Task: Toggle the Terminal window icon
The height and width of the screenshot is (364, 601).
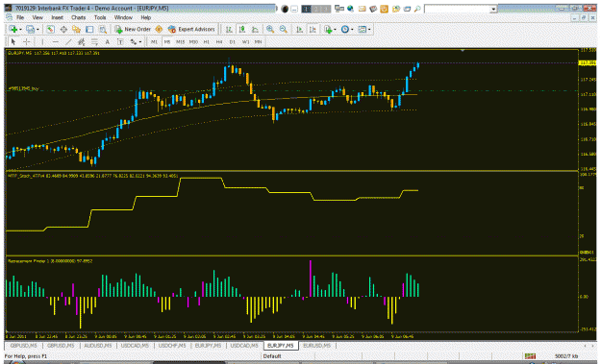Action: pos(89,29)
